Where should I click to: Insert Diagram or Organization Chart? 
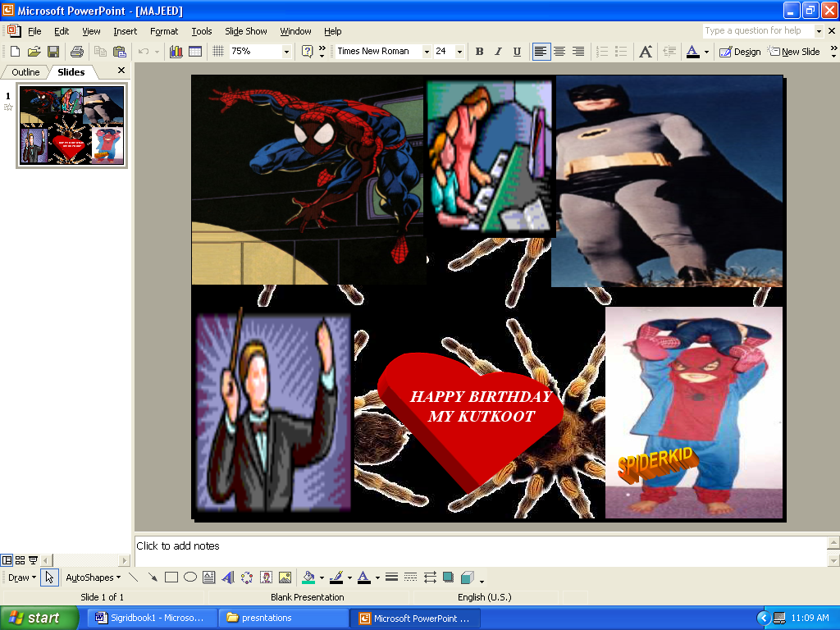click(x=246, y=577)
